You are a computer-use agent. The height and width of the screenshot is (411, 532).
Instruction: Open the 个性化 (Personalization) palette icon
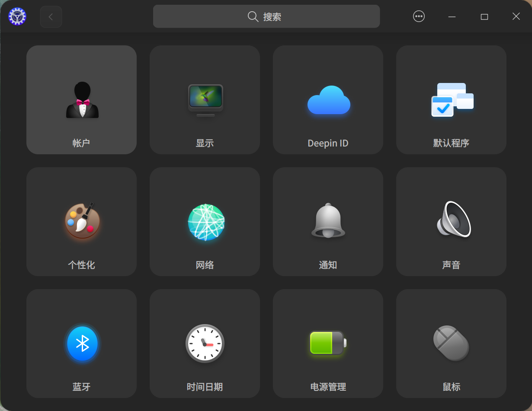click(82, 221)
